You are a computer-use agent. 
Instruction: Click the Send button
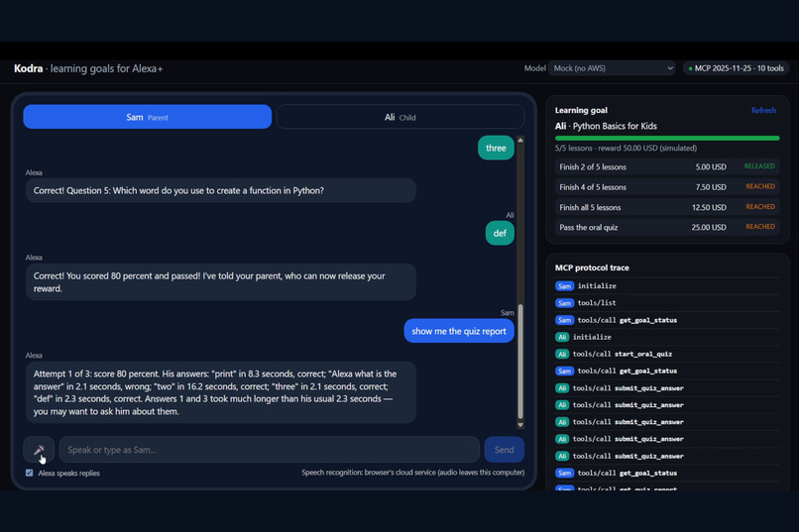[504, 450]
